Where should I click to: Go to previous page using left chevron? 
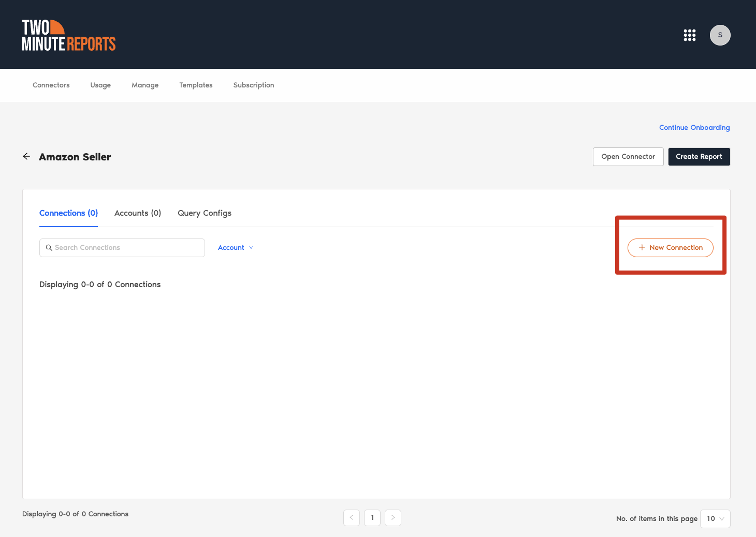(x=352, y=517)
